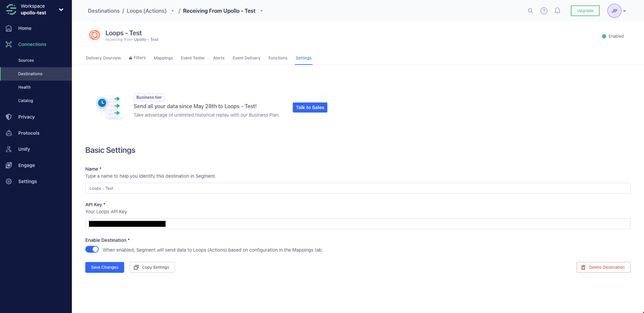This screenshot has width=644, height=313.
Task: Click the Upollo - Test source link under title
Action: (x=146, y=39)
